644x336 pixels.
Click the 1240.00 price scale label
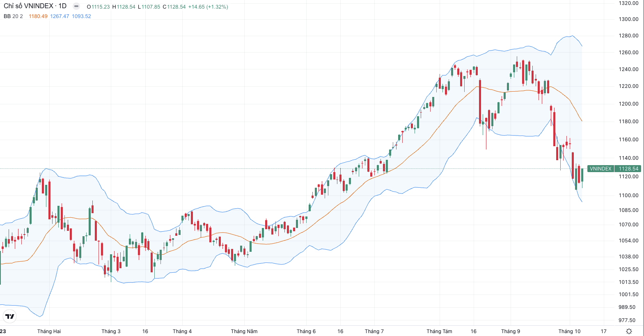pyautogui.click(x=628, y=69)
